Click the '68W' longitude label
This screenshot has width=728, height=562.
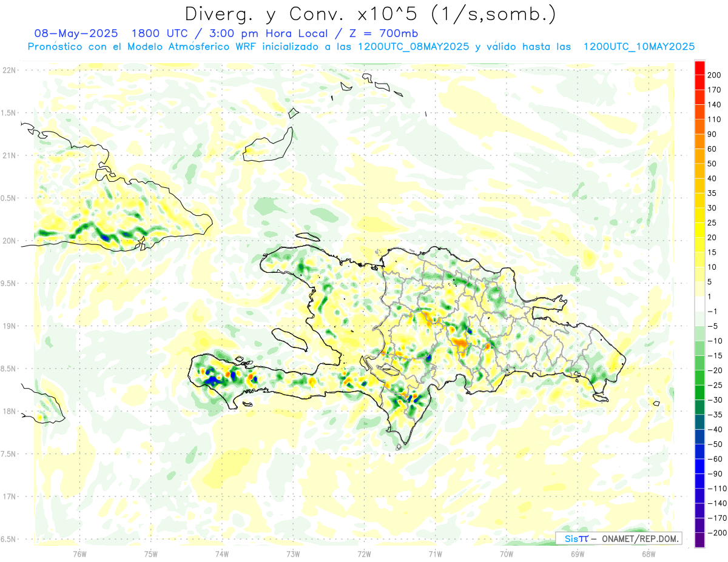coord(649,553)
